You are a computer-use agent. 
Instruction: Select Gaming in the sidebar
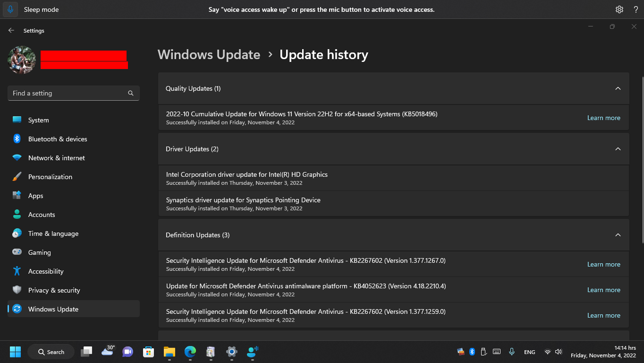74,252
